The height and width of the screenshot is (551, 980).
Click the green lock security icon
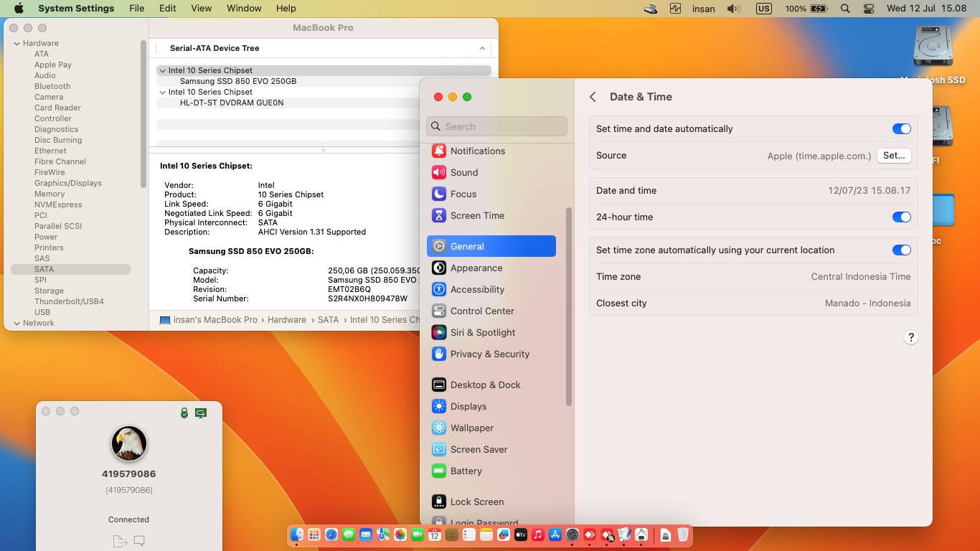(x=184, y=413)
